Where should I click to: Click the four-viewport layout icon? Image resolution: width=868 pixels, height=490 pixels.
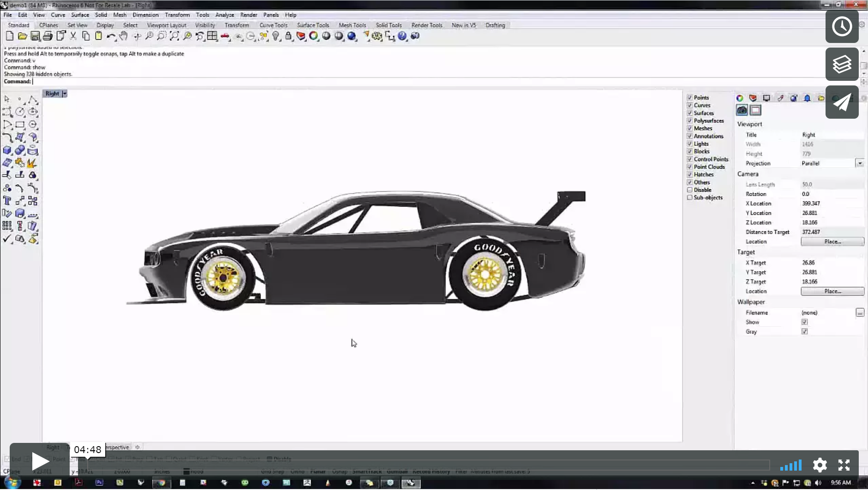212,36
